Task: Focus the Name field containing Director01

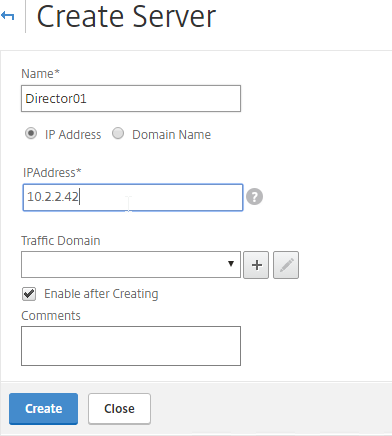Action: (131, 98)
